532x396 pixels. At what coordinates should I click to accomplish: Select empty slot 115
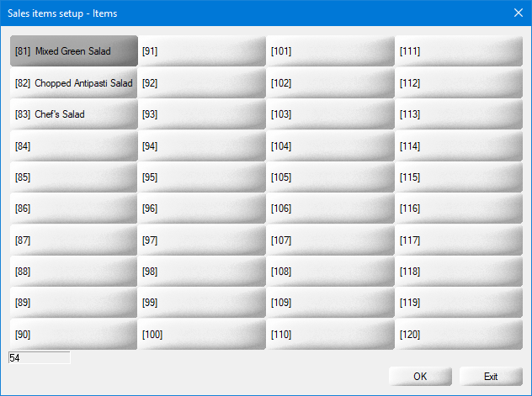coord(459,177)
